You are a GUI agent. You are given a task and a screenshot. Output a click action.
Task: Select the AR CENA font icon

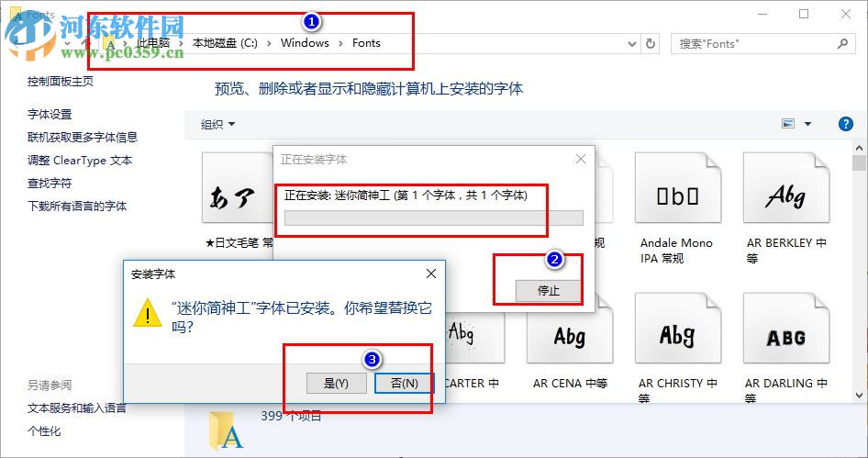click(570, 329)
